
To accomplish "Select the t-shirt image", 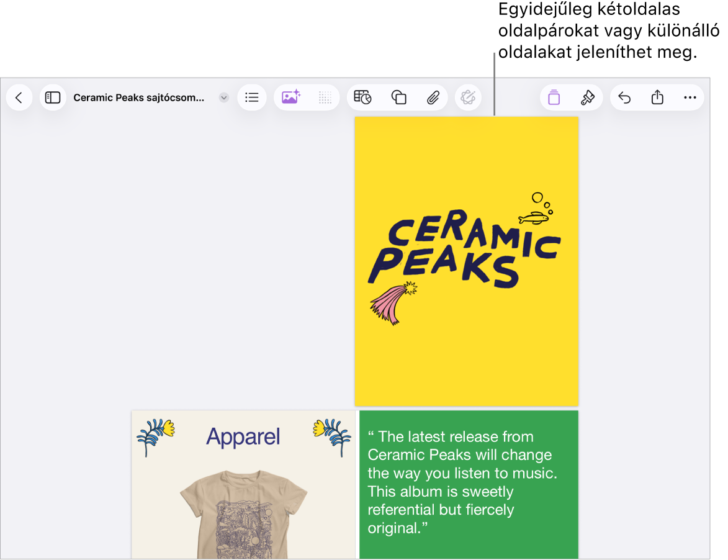I will click(x=243, y=515).
